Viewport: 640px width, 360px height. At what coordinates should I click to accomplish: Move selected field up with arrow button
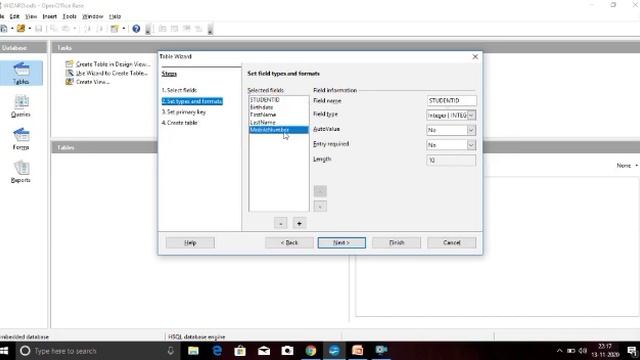320,191
